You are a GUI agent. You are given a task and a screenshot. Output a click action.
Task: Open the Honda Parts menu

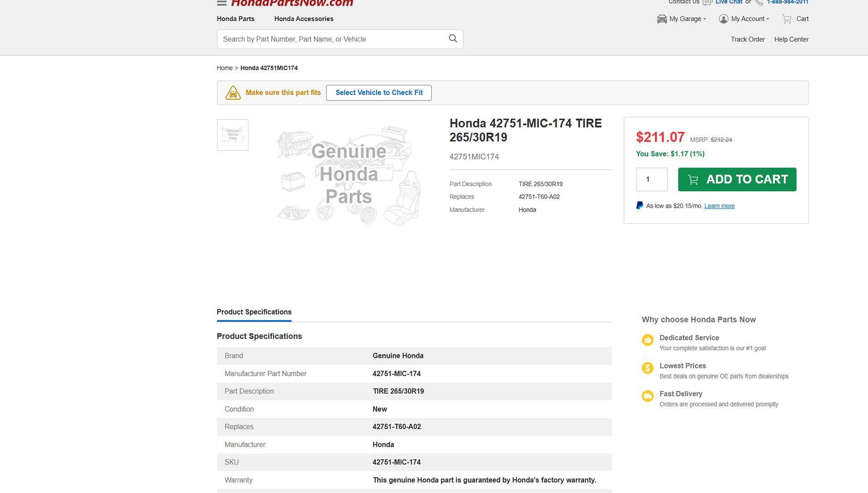tap(235, 19)
